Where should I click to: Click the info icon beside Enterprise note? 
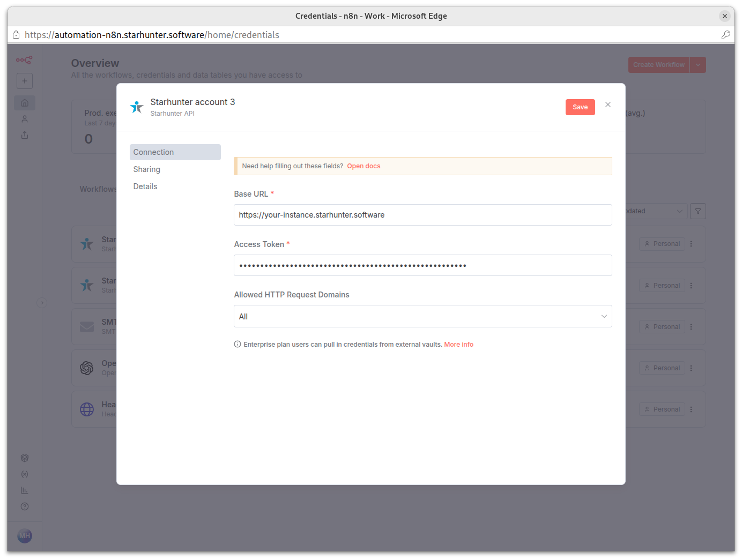coord(238,344)
